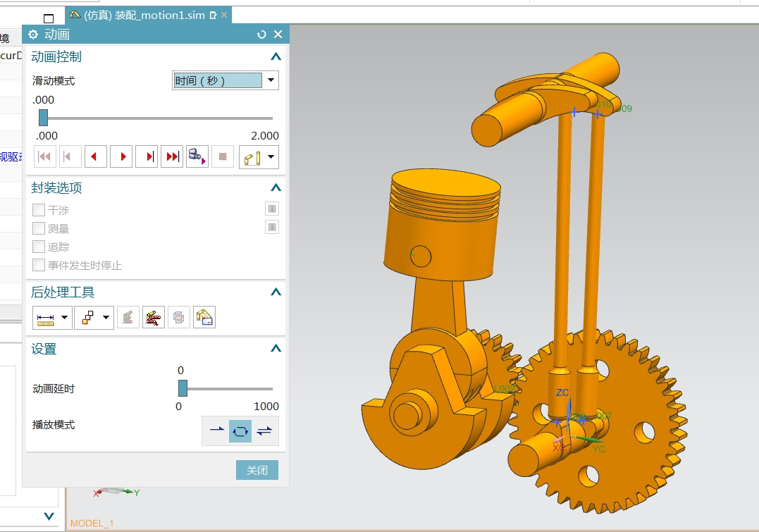Step forward one frame
The height and width of the screenshot is (532, 759).
click(147, 156)
